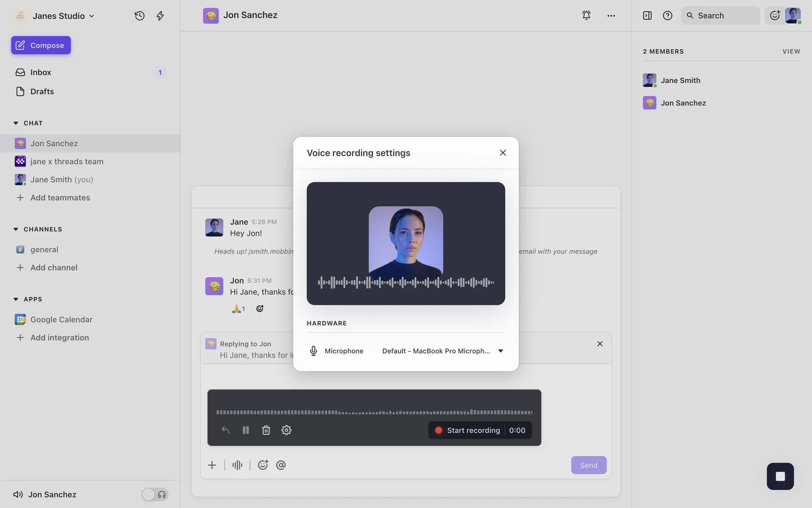Pause the voice recording

pos(246,430)
